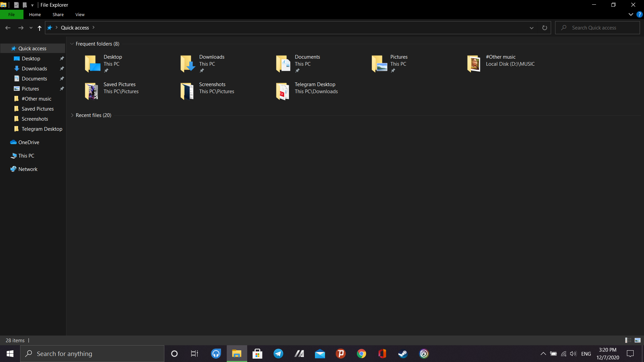The width and height of the screenshot is (644, 362).
Task: Select This PC in navigation pane
Action: click(26, 156)
